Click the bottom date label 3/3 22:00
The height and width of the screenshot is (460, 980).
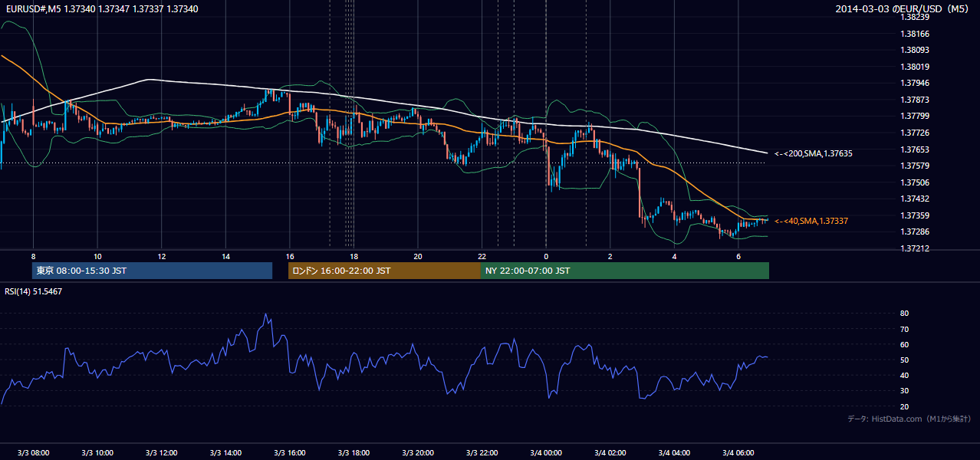tap(482, 452)
